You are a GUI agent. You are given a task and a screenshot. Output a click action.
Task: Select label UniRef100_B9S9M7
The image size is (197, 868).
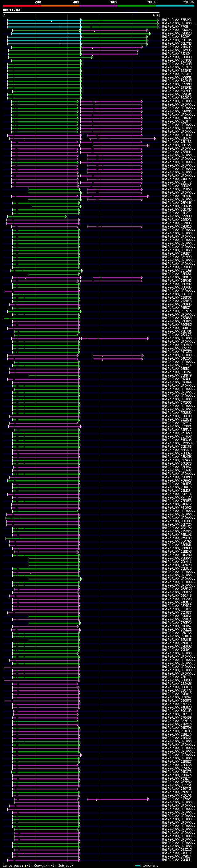176,71
